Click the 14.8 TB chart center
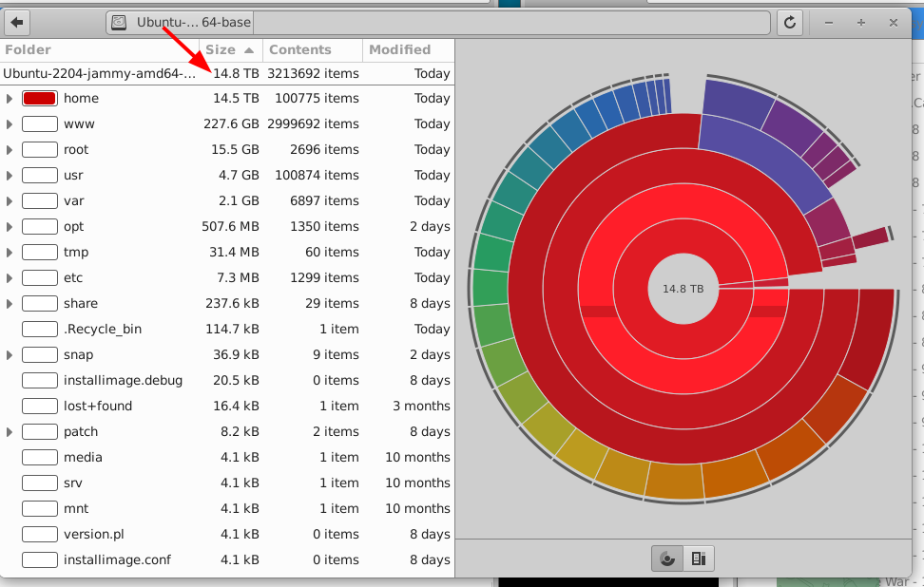Screen dimensions: 924x587 [683, 289]
